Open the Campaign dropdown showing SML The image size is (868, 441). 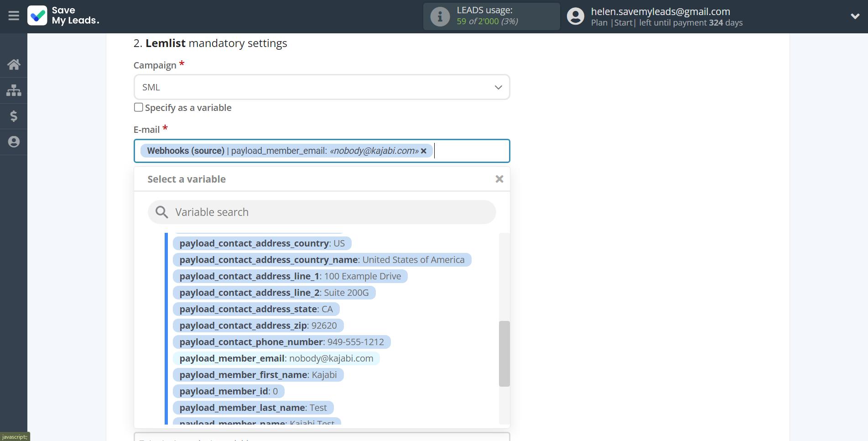pos(322,87)
